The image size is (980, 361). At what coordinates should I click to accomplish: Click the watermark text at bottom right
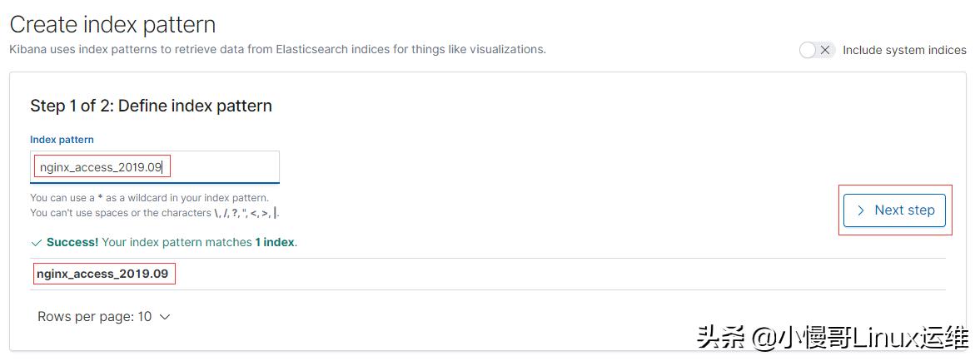(x=832, y=338)
